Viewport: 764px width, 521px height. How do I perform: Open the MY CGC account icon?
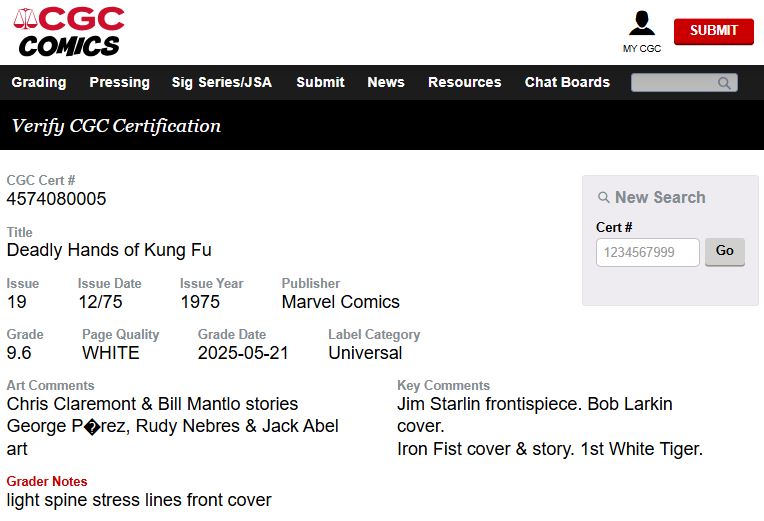[642, 24]
